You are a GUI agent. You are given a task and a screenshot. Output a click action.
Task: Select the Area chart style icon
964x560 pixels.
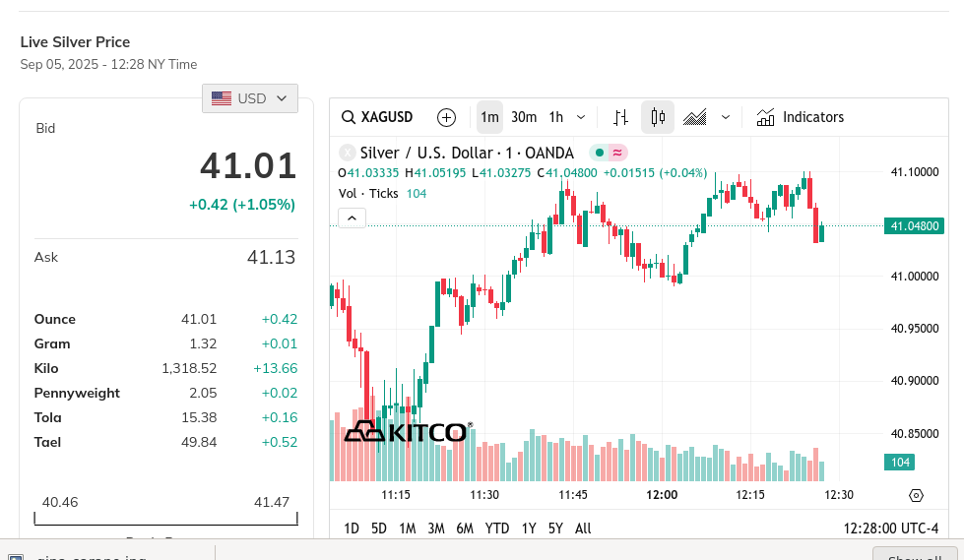[x=695, y=117]
